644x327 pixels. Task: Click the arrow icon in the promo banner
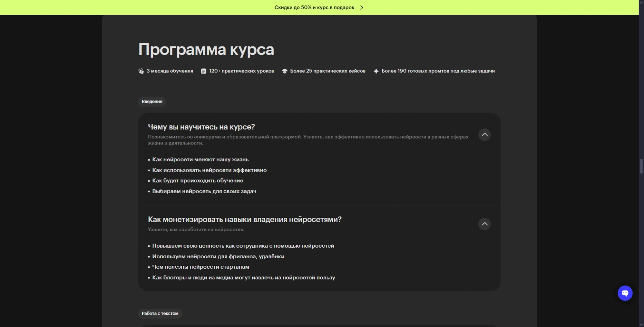[x=362, y=7]
